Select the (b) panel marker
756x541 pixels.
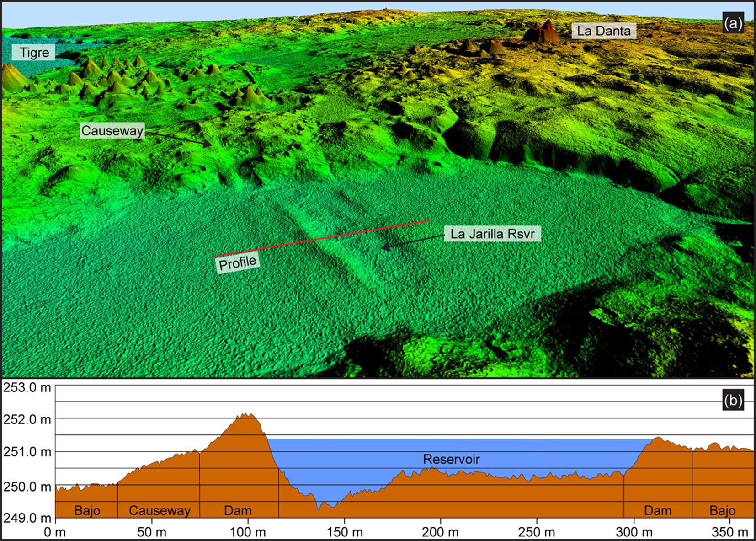(x=733, y=400)
